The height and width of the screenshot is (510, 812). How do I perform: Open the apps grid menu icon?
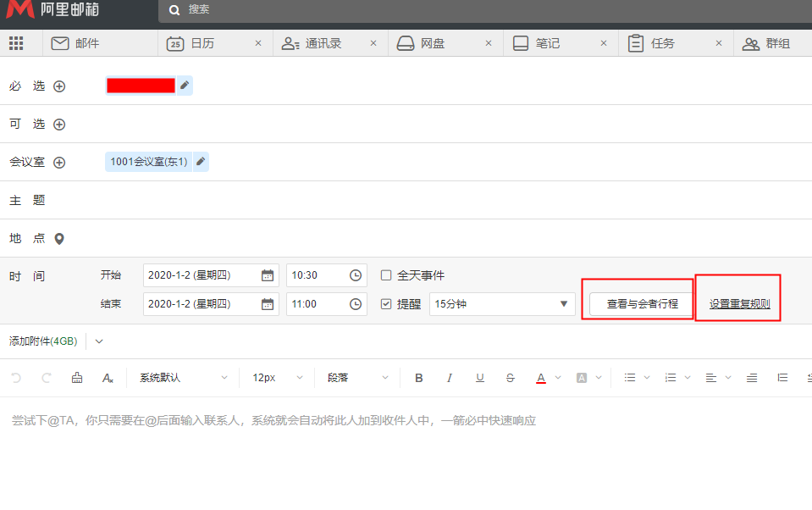[x=16, y=43]
